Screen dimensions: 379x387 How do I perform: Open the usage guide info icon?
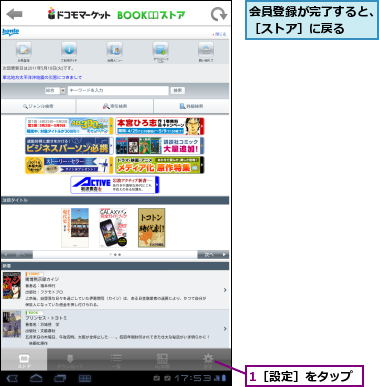pyautogui.click(x=69, y=50)
